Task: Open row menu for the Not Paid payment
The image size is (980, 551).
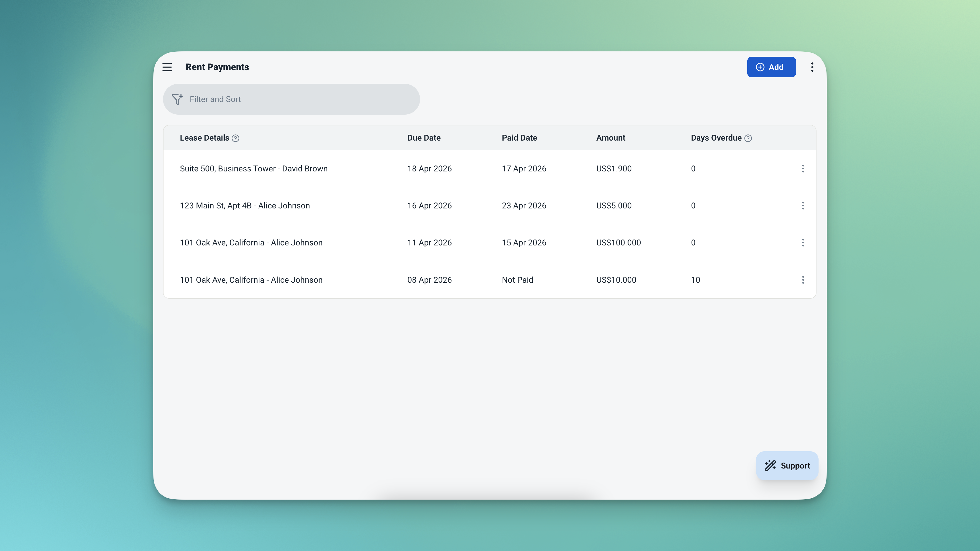Action: click(803, 280)
